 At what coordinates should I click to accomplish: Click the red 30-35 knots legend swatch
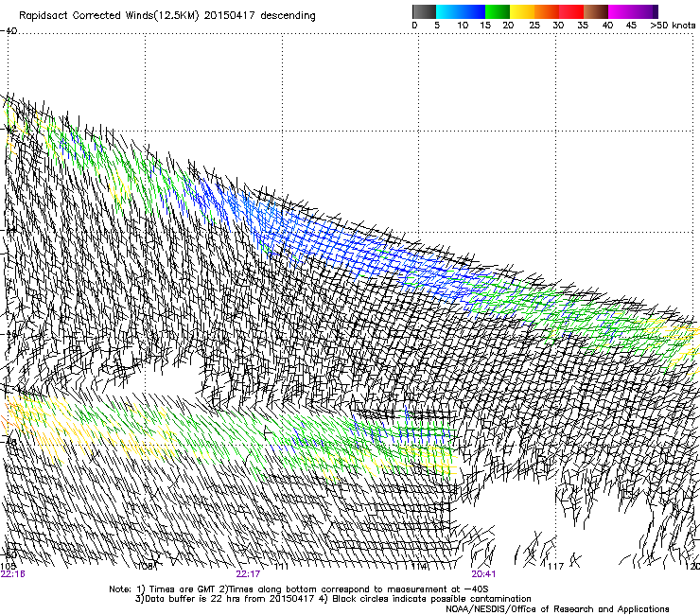pos(571,11)
